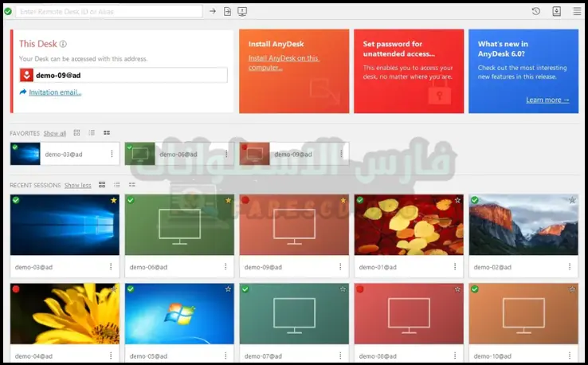
Task: Click the Set password for unattended access tile
Action: click(407, 72)
